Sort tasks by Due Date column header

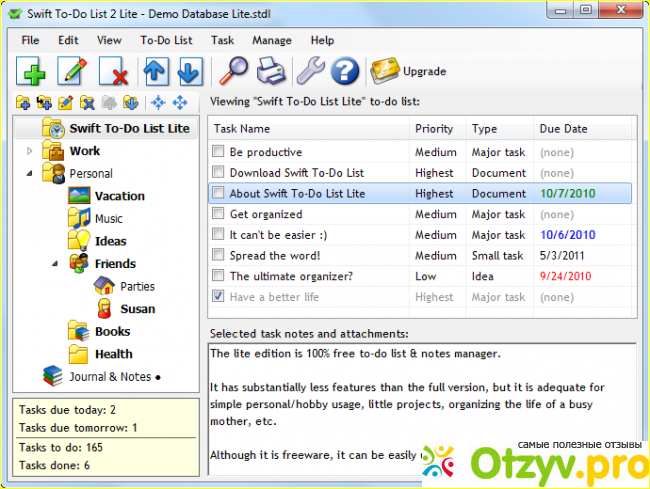[565, 129]
